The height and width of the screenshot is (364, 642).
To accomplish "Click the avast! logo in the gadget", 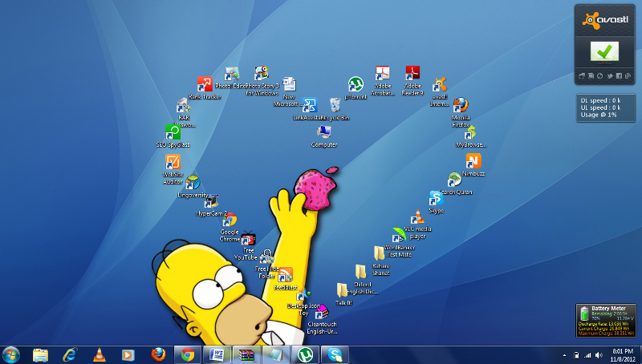I will click(605, 20).
